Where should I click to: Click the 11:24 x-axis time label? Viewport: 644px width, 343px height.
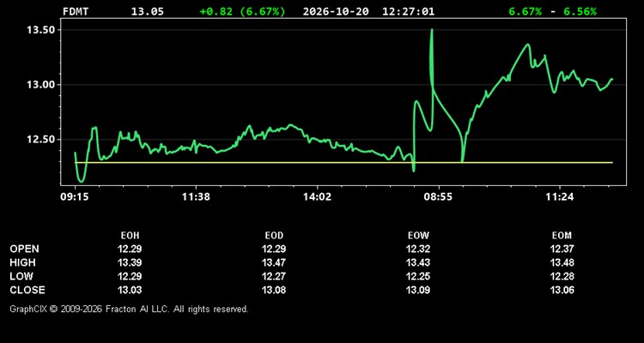pyautogui.click(x=560, y=197)
